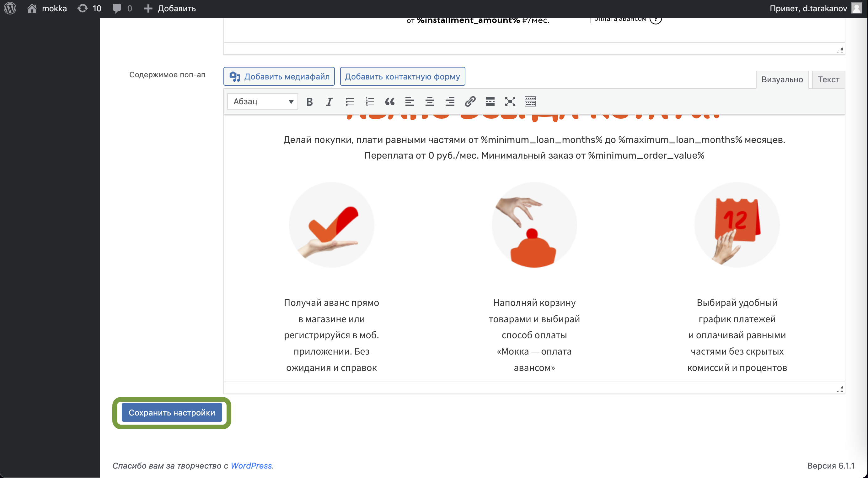Image resolution: width=868 pixels, height=478 pixels.
Task: Align text center
Action: pyautogui.click(x=430, y=101)
